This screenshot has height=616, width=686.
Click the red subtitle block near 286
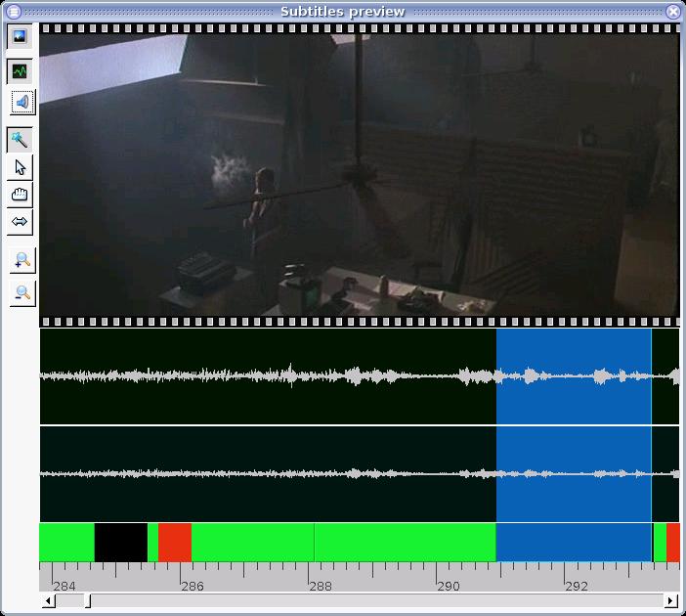click(x=175, y=543)
